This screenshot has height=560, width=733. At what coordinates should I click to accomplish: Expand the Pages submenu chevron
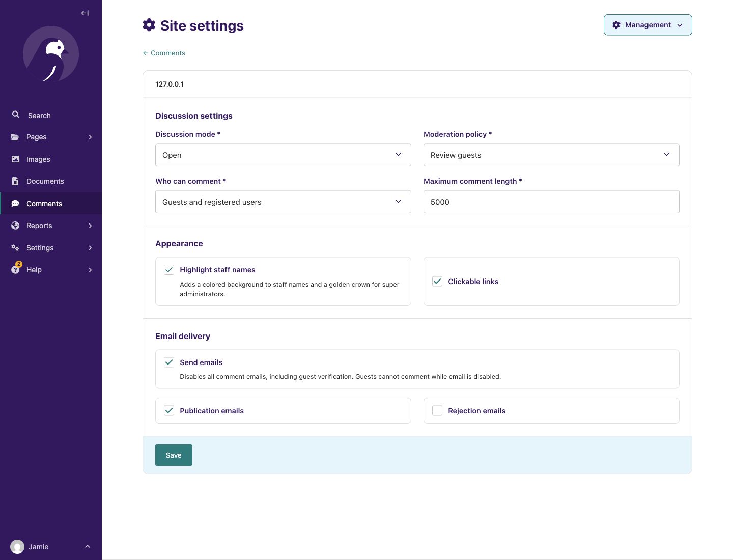90,137
